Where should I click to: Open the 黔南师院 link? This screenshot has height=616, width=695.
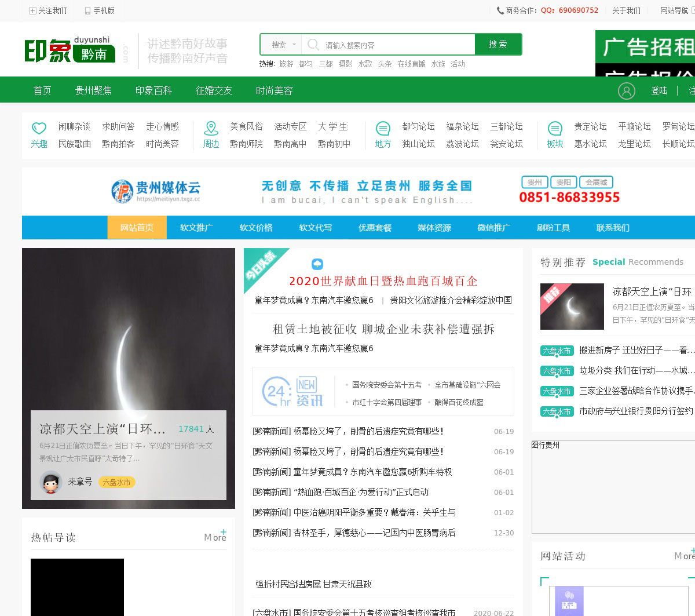246,144
